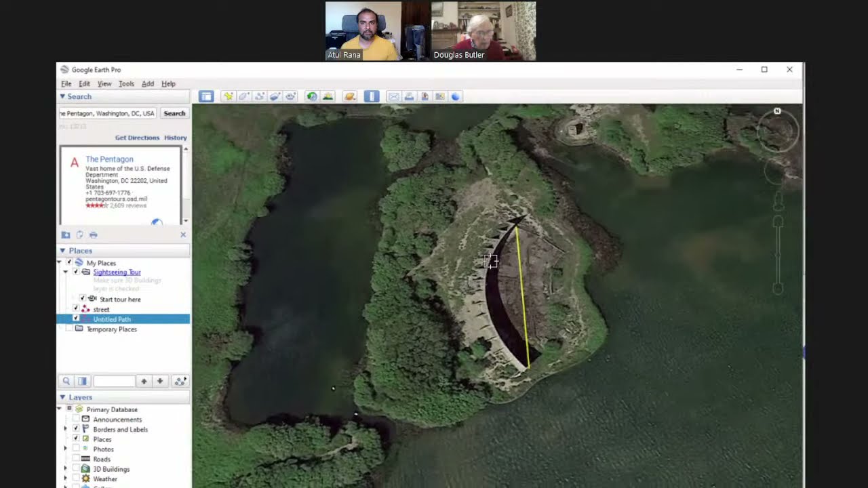Open the Tools menu
This screenshot has height=488, width=868.
click(x=126, y=83)
